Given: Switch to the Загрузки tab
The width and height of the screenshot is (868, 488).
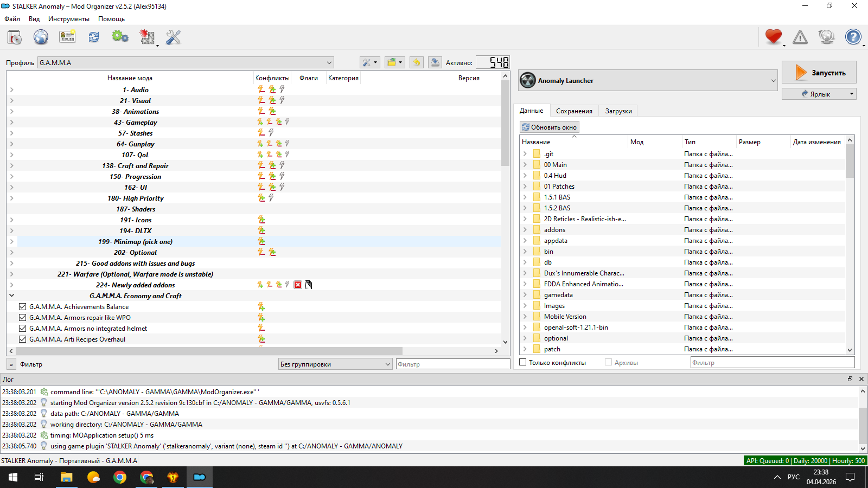Looking at the screenshot, I should 618,111.
